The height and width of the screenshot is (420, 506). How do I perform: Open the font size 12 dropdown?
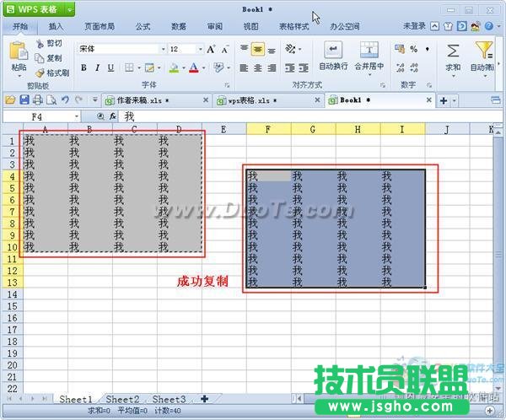(x=201, y=49)
